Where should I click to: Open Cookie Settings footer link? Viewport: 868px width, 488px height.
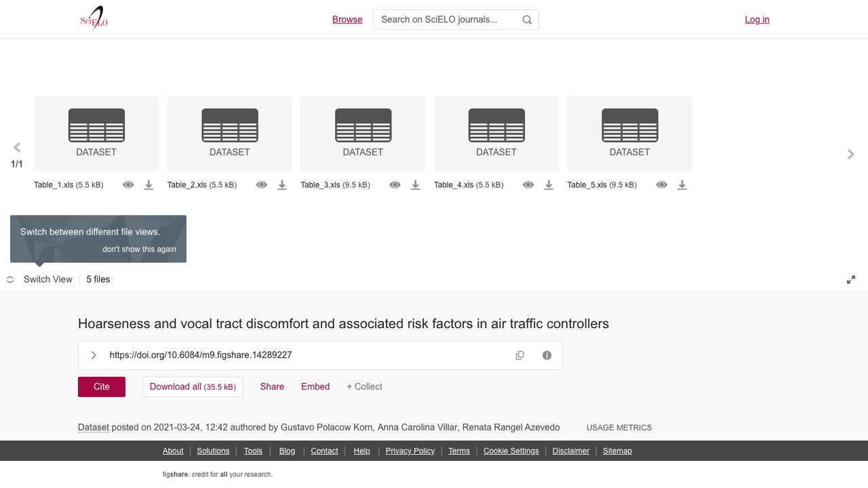tap(511, 451)
